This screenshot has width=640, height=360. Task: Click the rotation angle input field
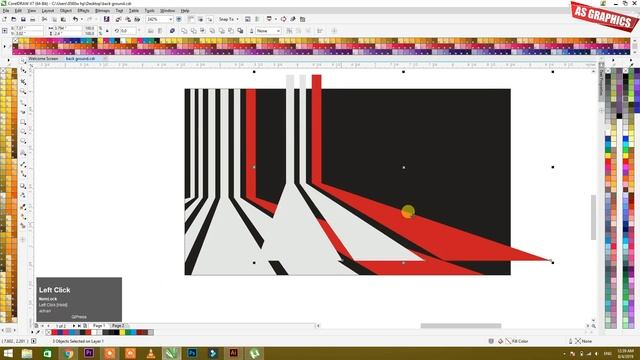(x=128, y=31)
